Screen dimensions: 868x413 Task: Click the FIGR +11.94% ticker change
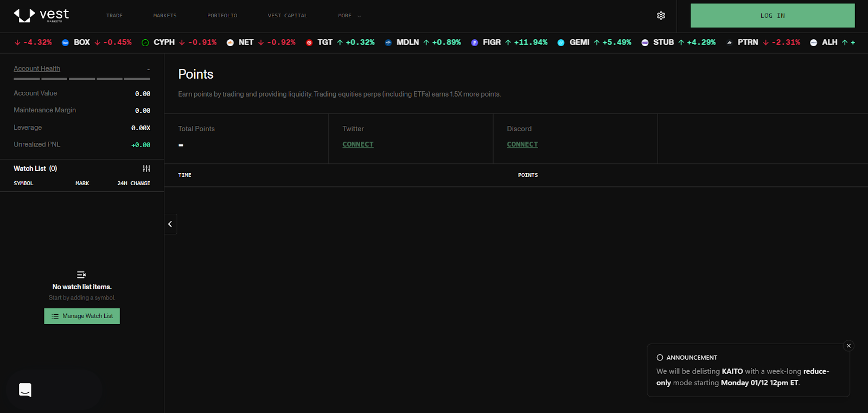click(526, 42)
